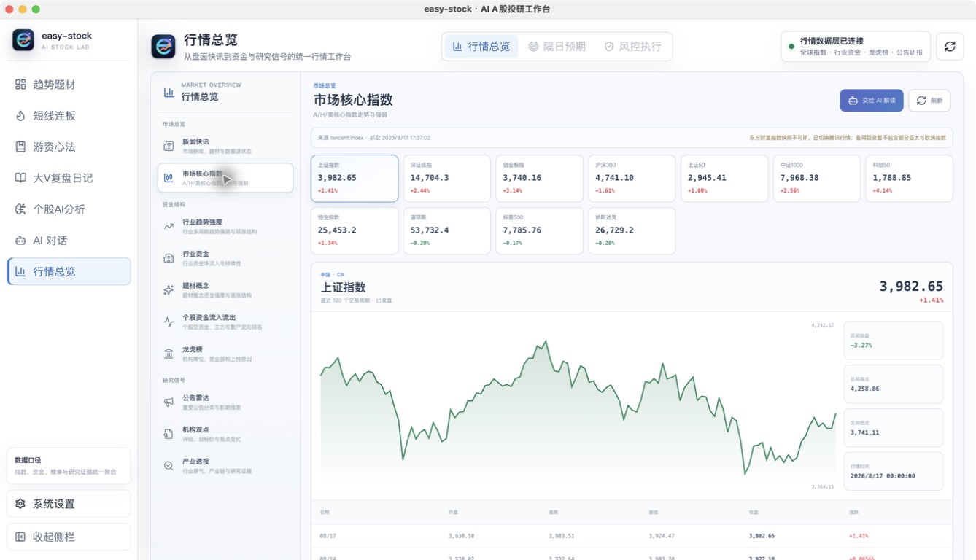The width and height of the screenshot is (976, 560).
Task: Click the easy-stock logo in sidebar
Action: click(x=23, y=40)
